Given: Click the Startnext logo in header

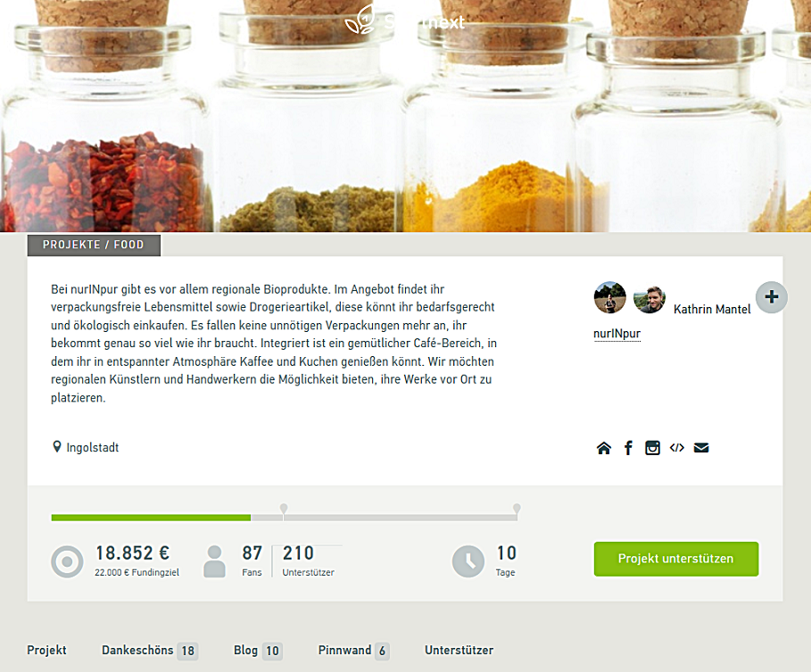Looking at the screenshot, I should tap(405, 21).
